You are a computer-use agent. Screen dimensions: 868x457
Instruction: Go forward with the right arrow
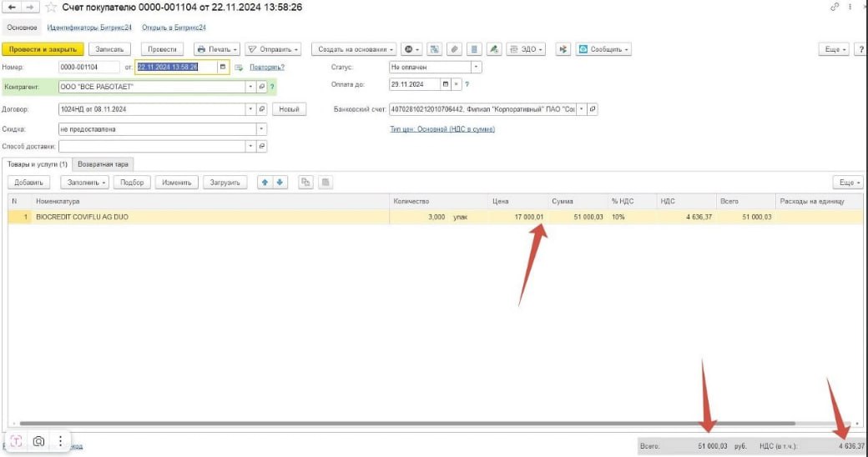pos(30,8)
